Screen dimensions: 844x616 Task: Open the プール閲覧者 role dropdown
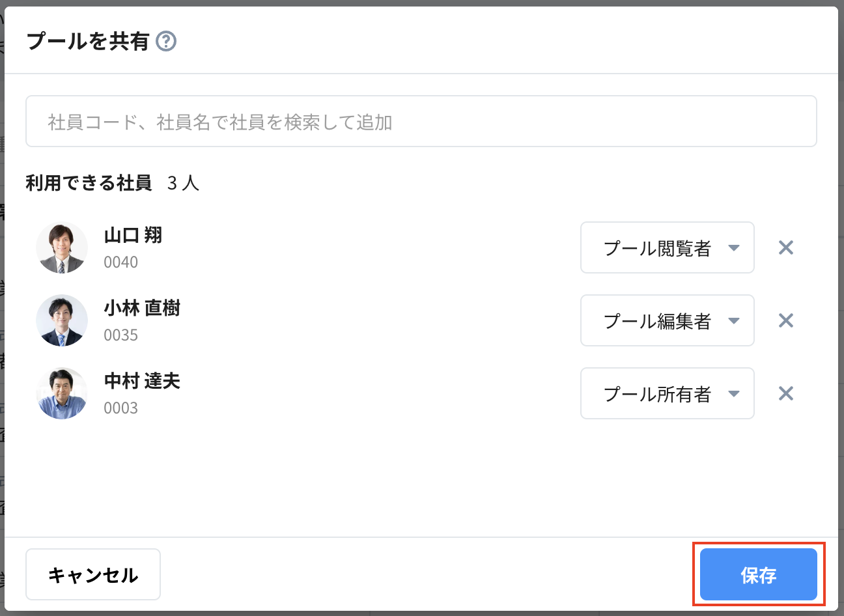tap(667, 247)
